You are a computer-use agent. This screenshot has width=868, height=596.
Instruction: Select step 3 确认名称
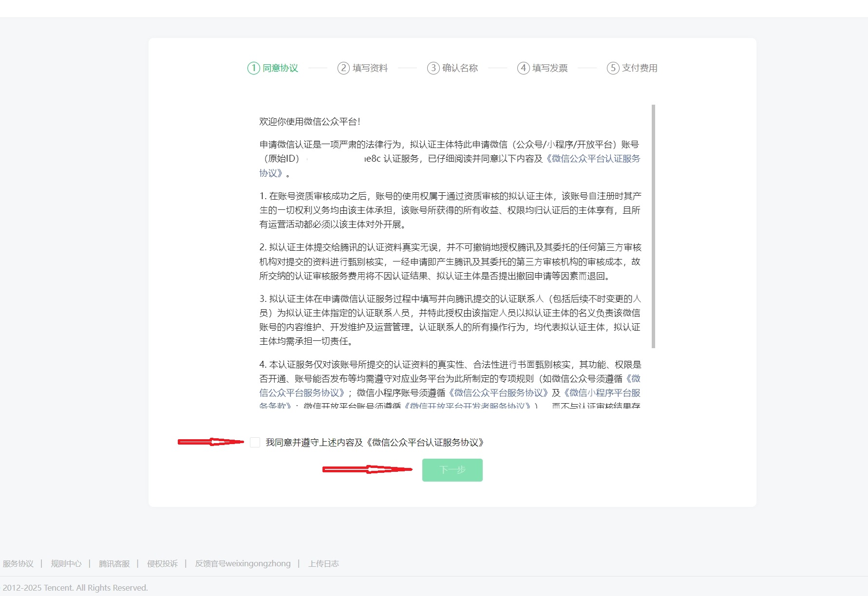453,68
